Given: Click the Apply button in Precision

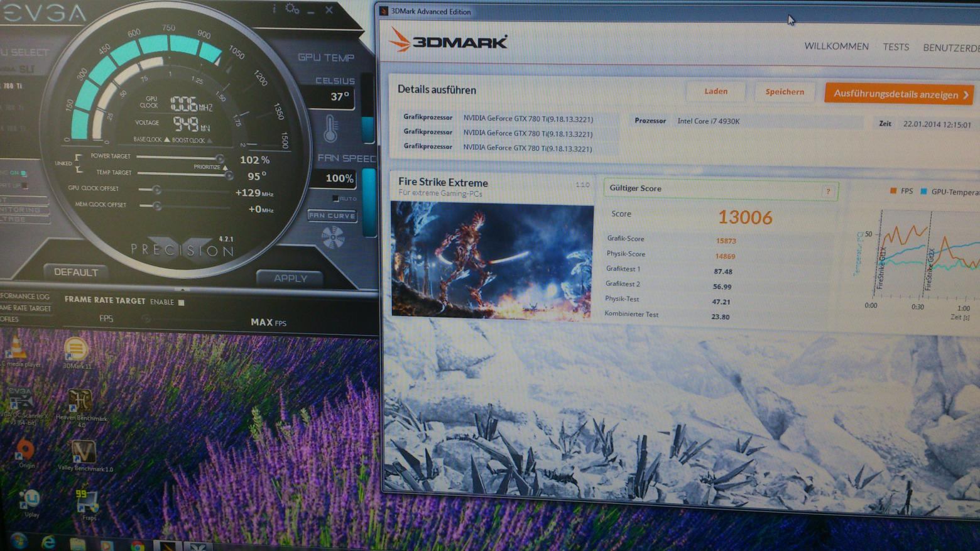Looking at the screenshot, I should click(x=290, y=278).
